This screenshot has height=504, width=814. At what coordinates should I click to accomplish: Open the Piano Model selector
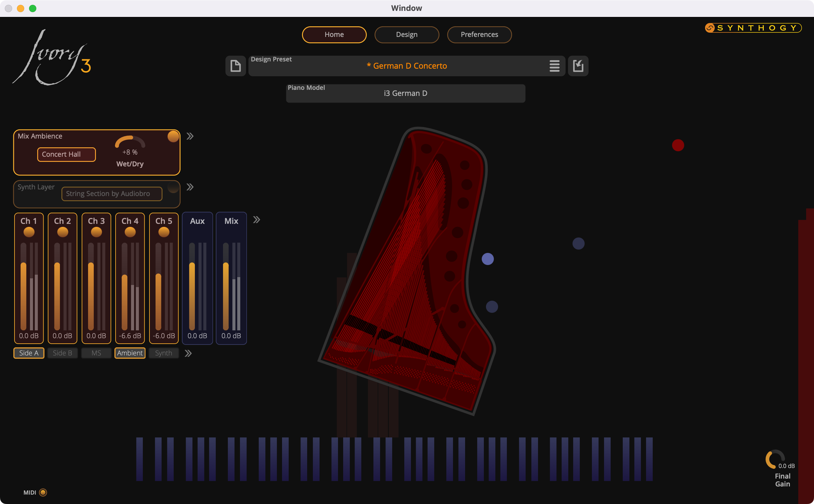[405, 93]
